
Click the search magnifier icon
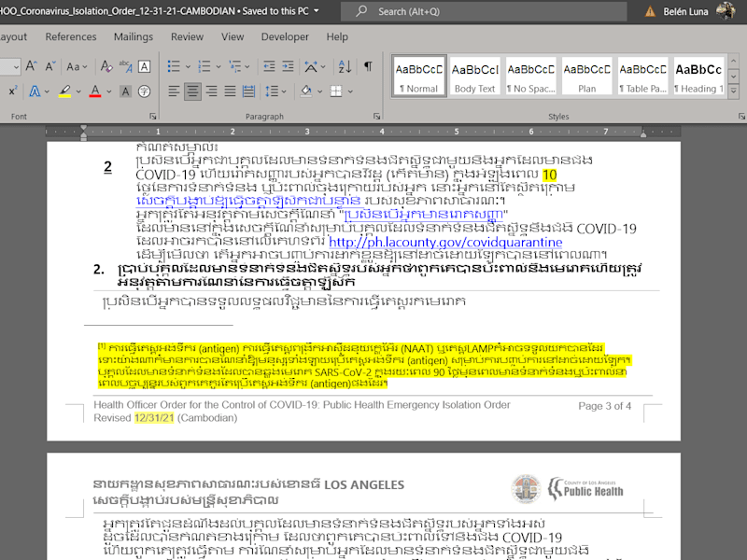point(361,10)
